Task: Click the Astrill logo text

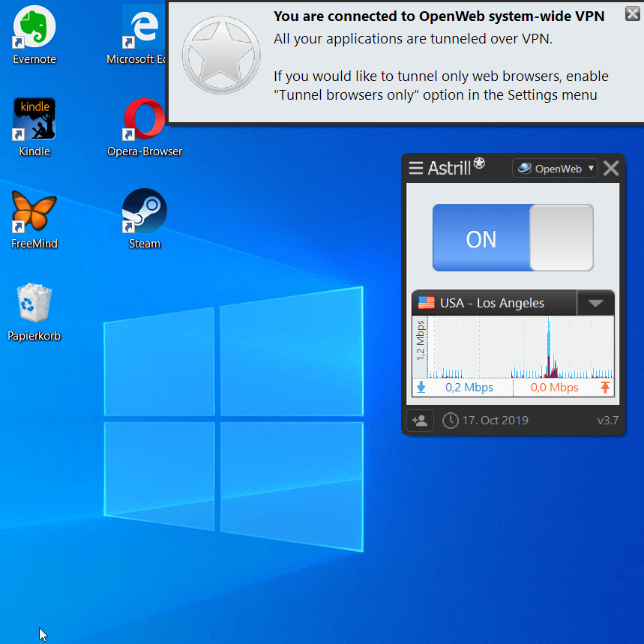Action: pyautogui.click(x=457, y=167)
